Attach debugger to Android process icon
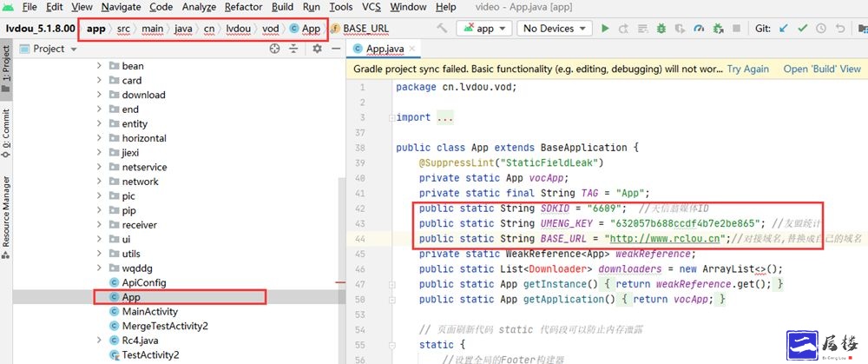Viewport: 868px width, 364px height. tap(718, 29)
